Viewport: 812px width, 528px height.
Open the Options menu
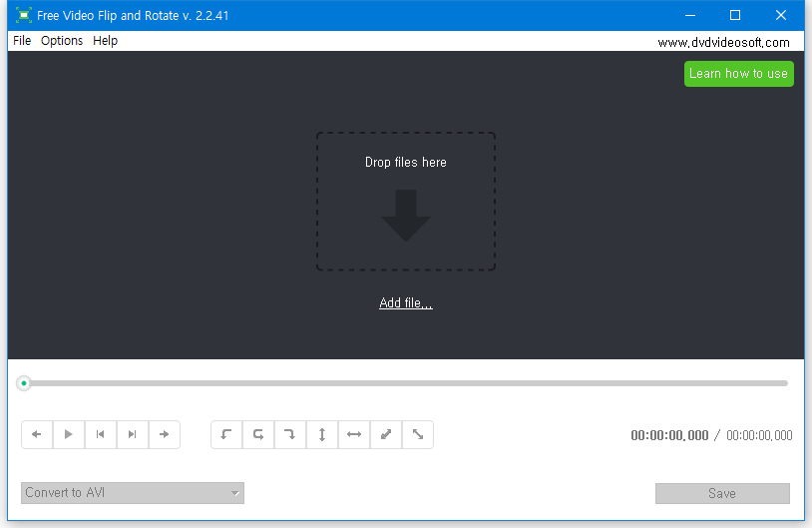[62, 40]
